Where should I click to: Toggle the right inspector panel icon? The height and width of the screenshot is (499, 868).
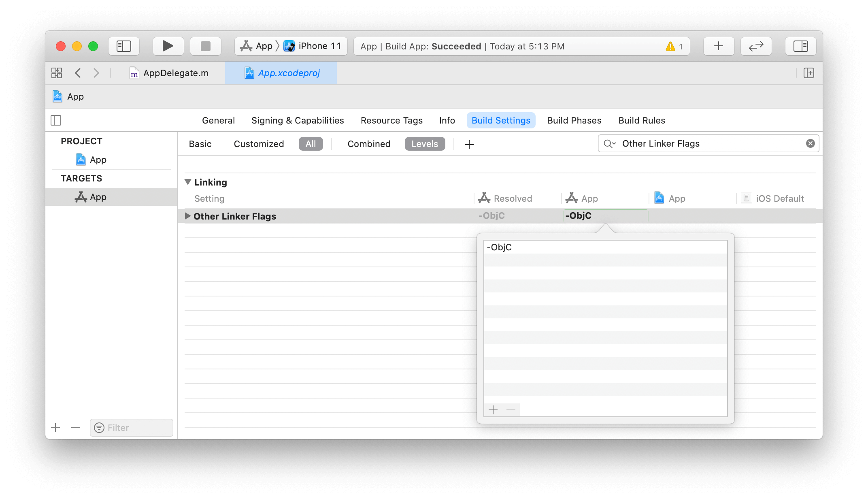[800, 46]
